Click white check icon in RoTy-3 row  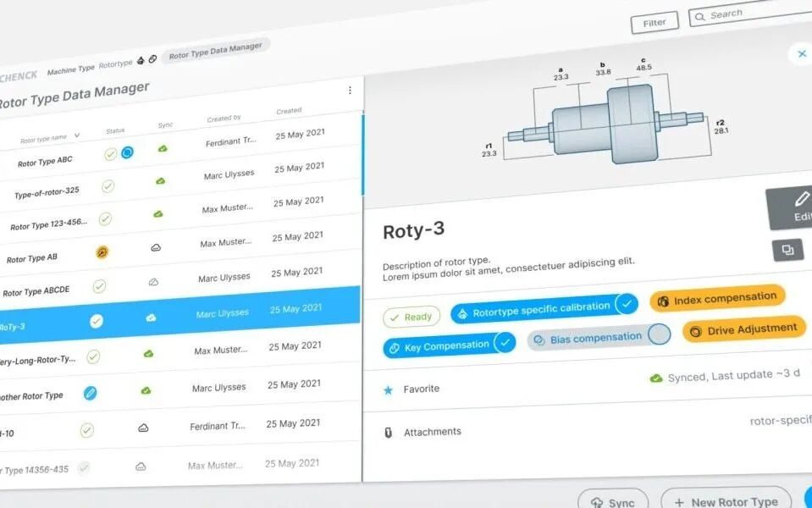tap(97, 321)
